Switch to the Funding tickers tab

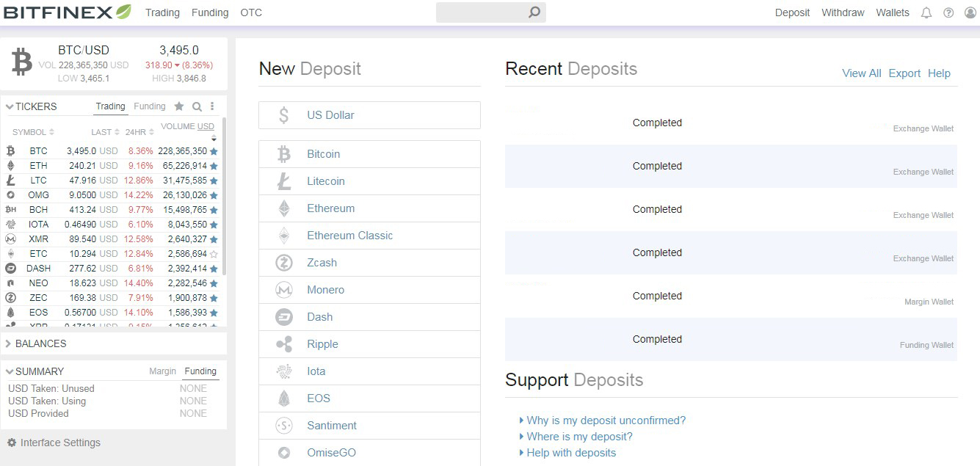[150, 106]
